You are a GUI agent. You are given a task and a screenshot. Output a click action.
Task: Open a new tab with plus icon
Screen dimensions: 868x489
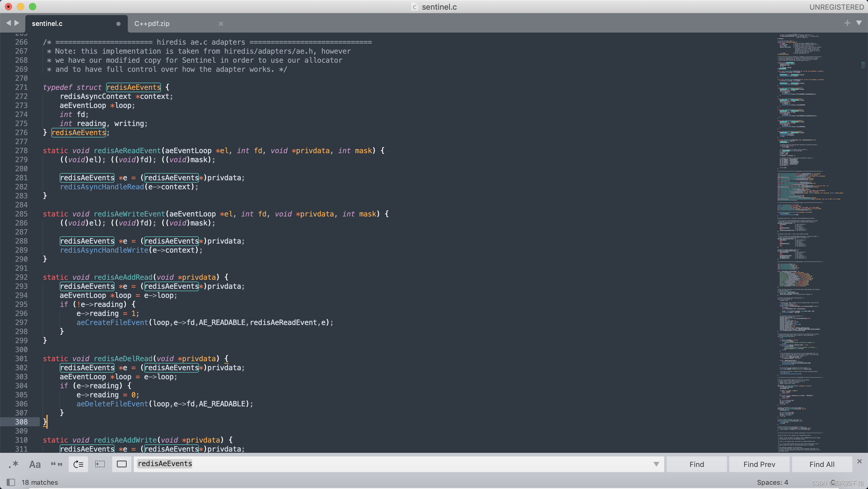pos(847,23)
